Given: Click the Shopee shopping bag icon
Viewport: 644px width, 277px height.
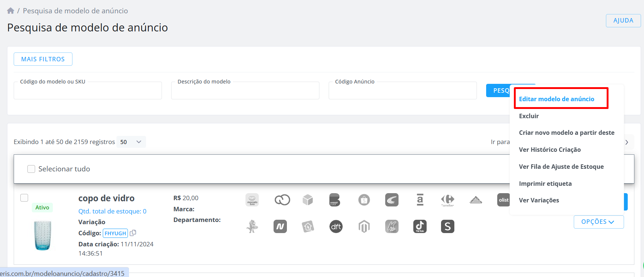Looking at the screenshot, I should 364,200.
